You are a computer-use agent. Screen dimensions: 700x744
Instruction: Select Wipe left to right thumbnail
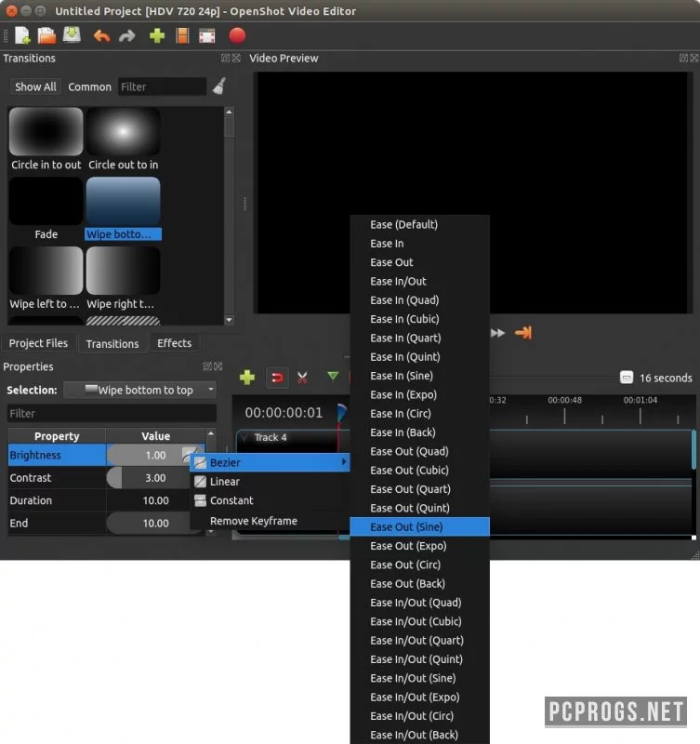(46, 271)
